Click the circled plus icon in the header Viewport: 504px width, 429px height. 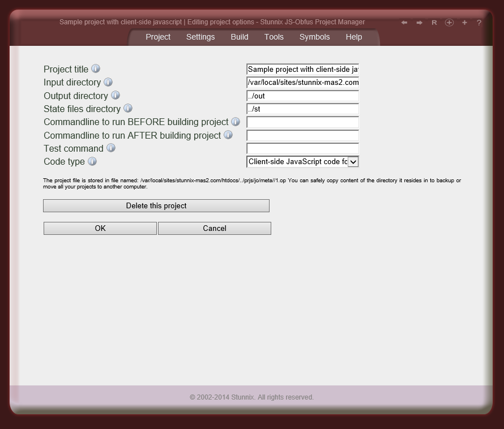[x=449, y=23]
